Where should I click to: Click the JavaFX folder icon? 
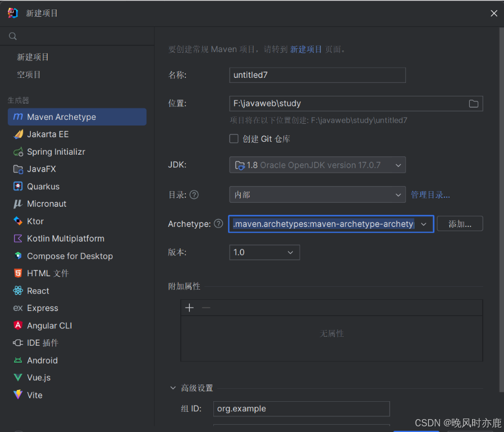pos(18,169)
